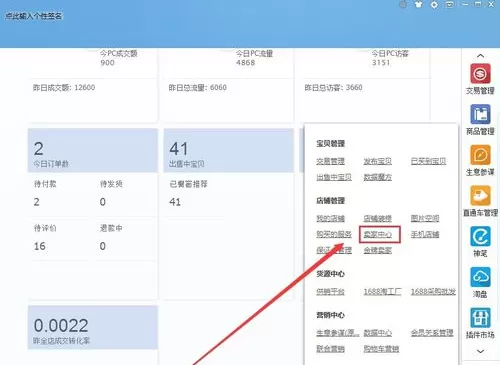Screen dimensions: 500x365
Task: Close the workbench window
Action: pyautogui.click(x=491, y=4)
